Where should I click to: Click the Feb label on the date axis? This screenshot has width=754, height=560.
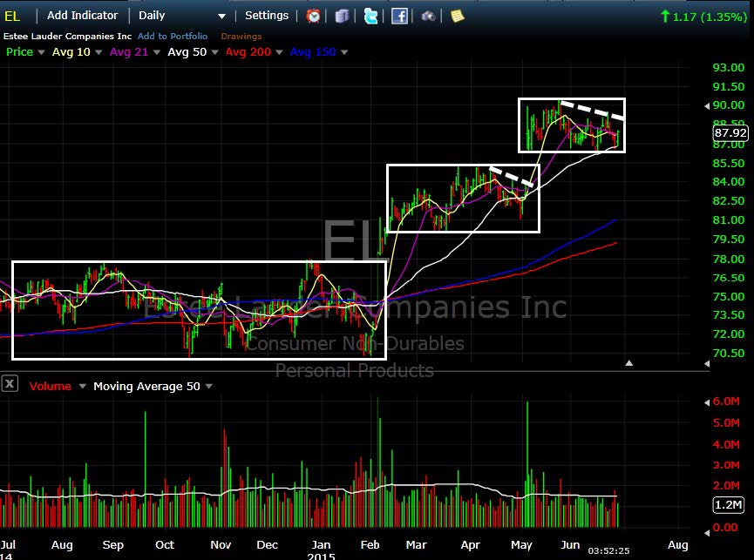tap(370, 545)
